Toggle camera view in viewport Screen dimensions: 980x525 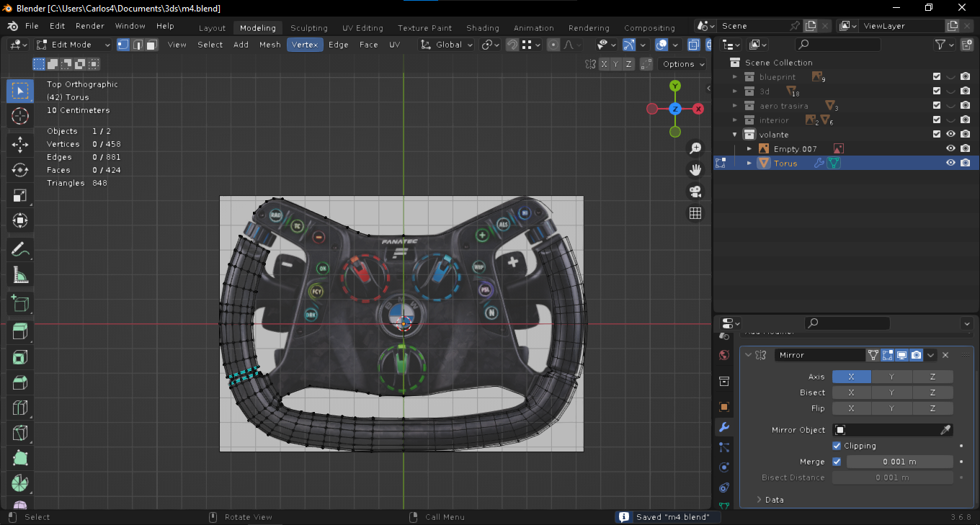pos(695,192)
